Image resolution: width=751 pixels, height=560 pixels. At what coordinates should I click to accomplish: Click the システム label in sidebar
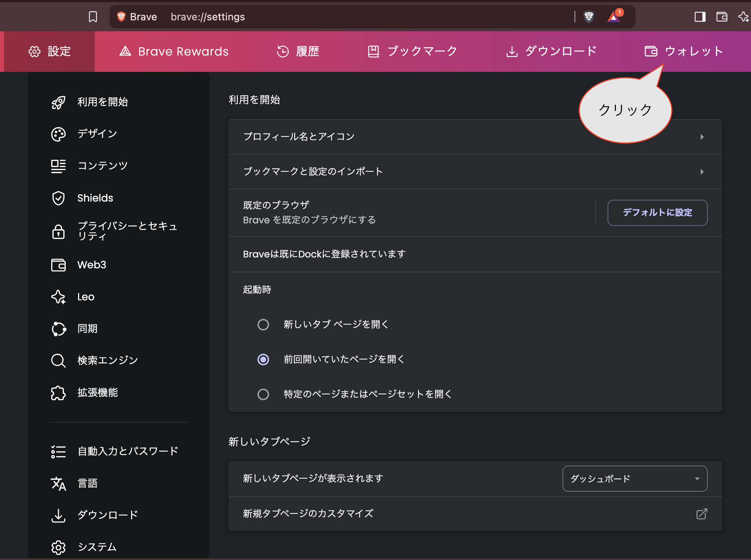97,547
